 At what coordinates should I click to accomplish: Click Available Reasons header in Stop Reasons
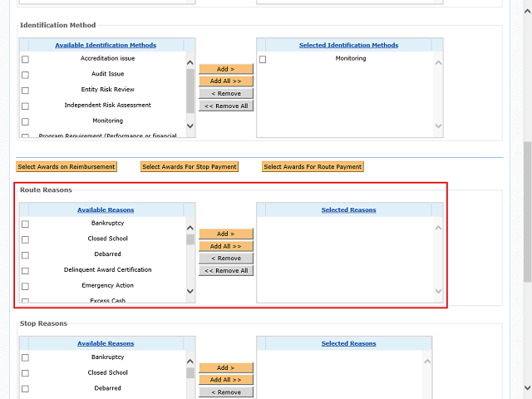pyautogui.click(x=106, y=343)
